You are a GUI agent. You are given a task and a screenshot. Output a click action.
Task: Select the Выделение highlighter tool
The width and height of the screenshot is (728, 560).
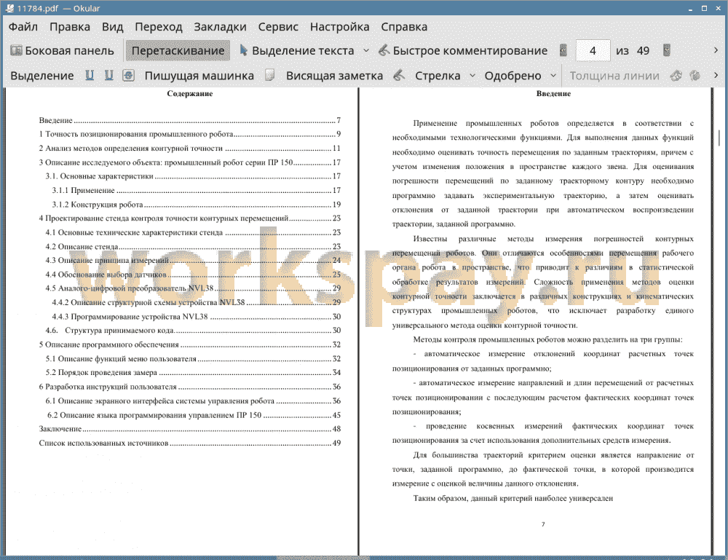(x=41, y=76)
